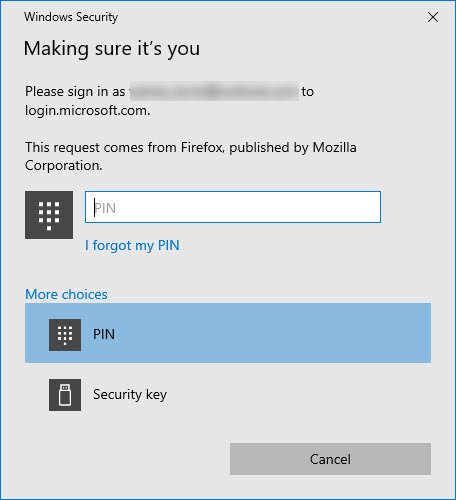Viewport: 456px width, 500px height.
Task: Click the Windows Security title text
Action: 71,17
